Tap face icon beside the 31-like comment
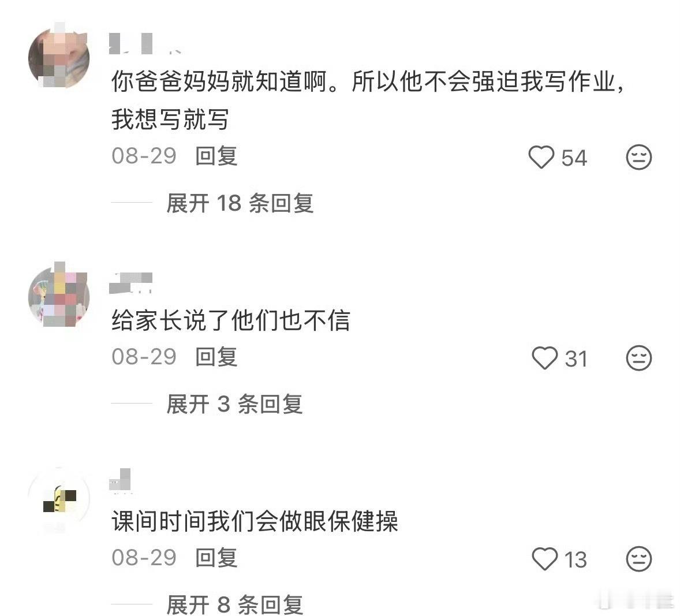Viewport: 680px width, 616px height. pos(639,359)
